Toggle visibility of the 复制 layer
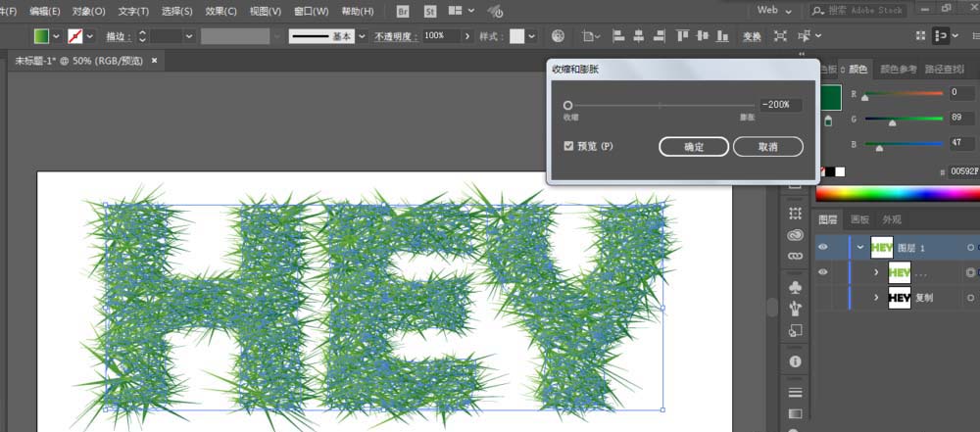 pyautogui.click(x=823, y=298)
